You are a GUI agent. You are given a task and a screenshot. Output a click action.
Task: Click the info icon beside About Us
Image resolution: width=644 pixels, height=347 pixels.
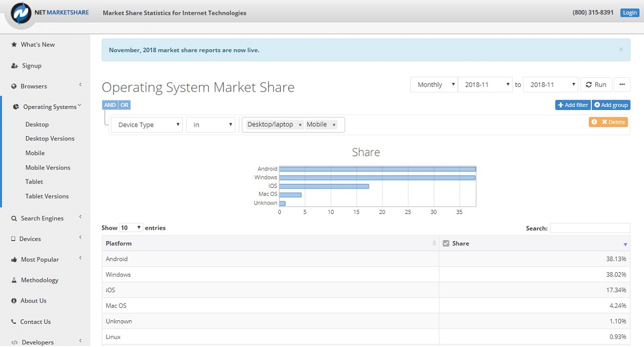coord(14,301)
